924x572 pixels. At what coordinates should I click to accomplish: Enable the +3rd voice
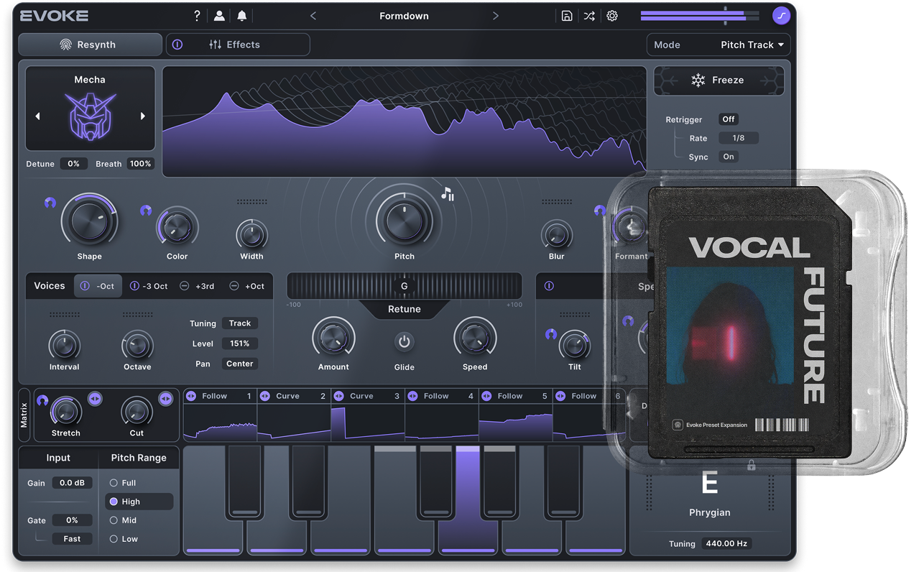(x=184, y=286)
